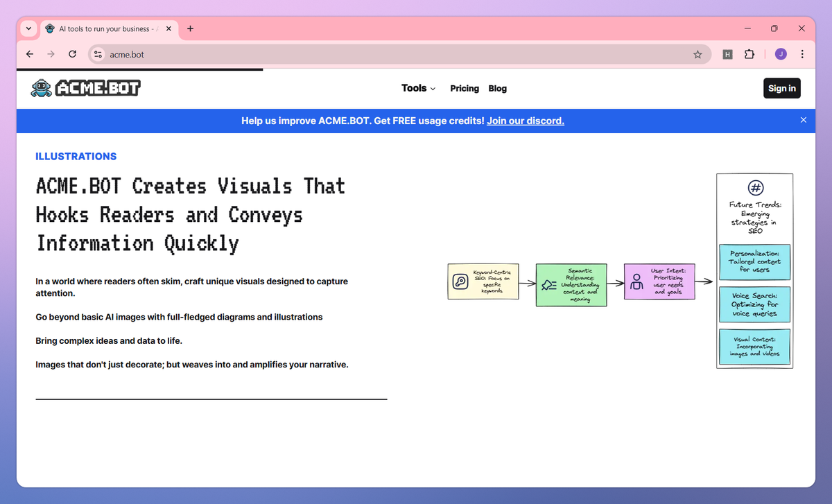
Task: Click the Sign in button
Action: pyautogui.click(x=782, y=88)
